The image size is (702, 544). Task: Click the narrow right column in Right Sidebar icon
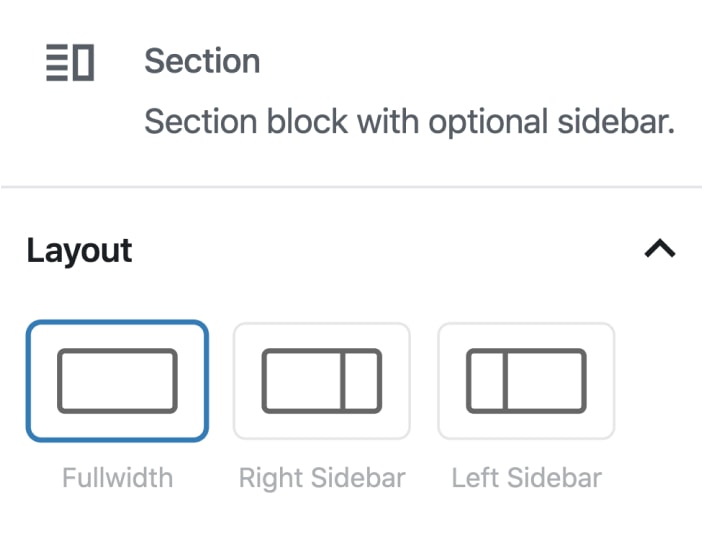coord(361,381)
